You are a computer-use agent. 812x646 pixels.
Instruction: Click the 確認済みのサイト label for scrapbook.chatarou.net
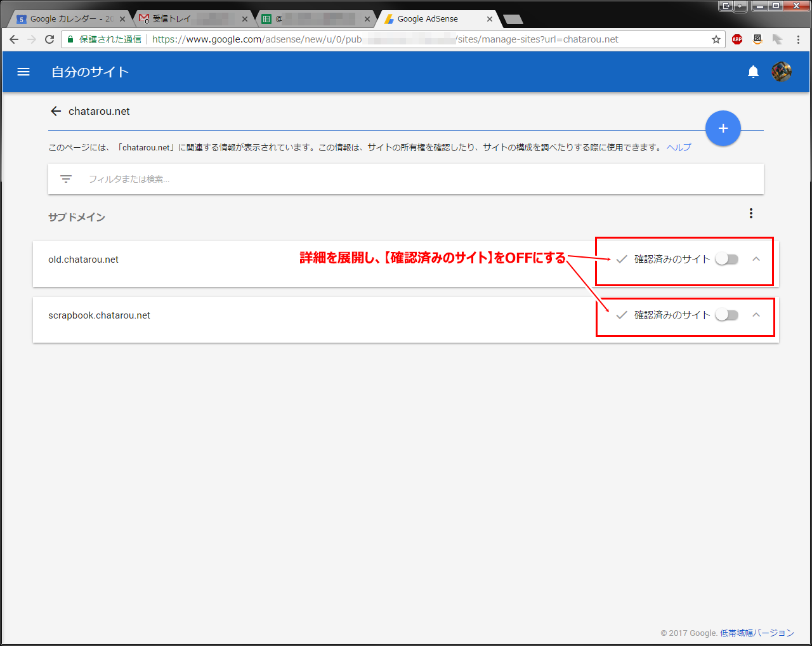672,315
